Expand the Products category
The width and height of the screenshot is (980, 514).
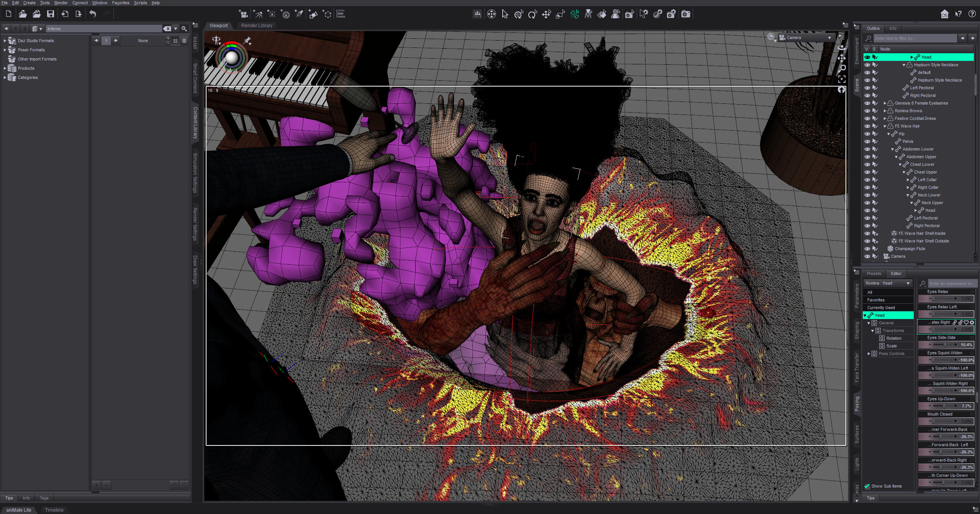[x=5, y=68]
